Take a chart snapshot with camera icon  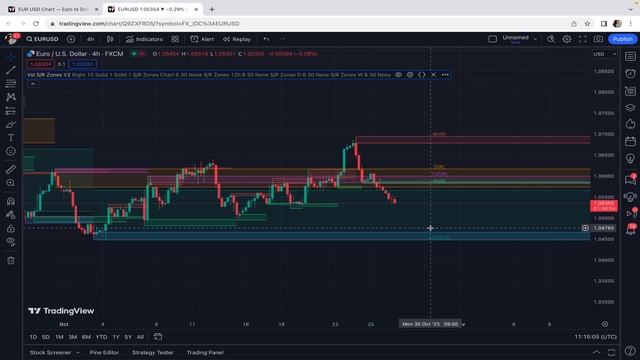click(x=598, y=39)
